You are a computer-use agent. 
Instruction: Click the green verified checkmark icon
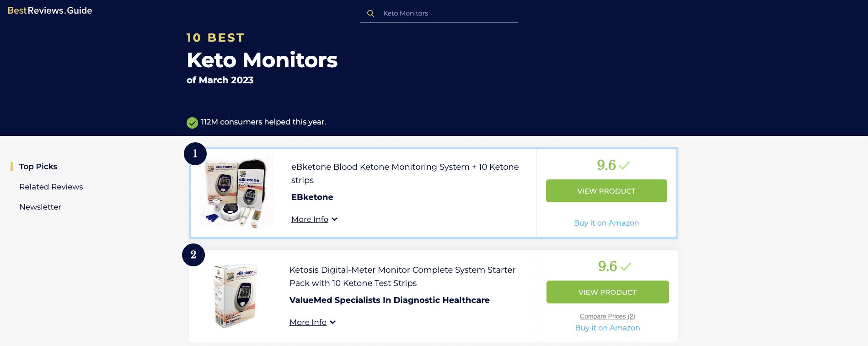pyautogui.click(x=192, y=123)
